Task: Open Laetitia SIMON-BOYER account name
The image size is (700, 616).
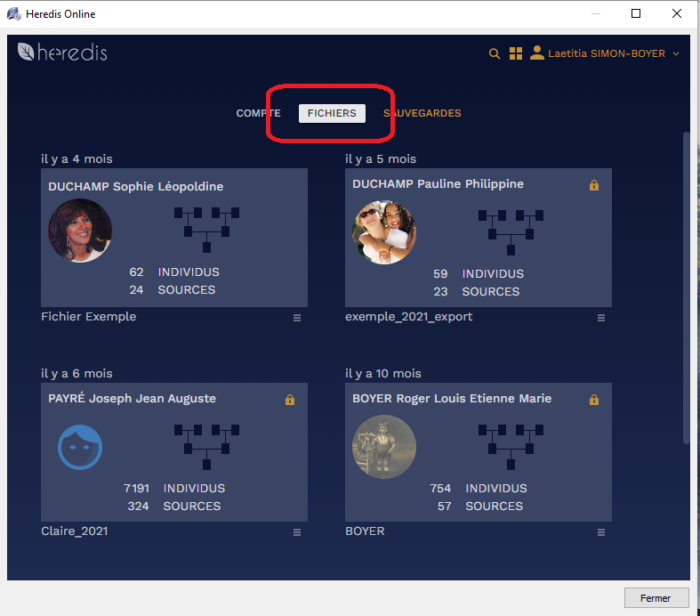Action: [x=607, y=53]
